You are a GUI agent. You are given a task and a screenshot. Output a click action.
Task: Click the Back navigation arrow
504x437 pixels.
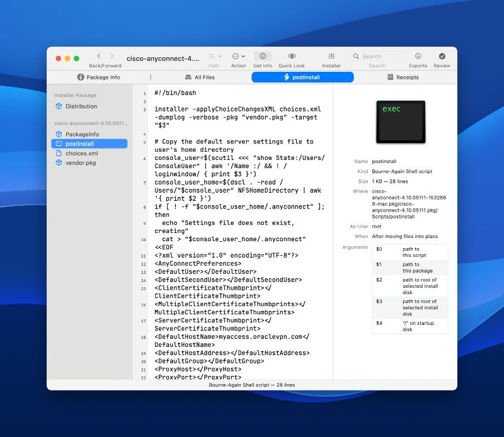[98, 56]
